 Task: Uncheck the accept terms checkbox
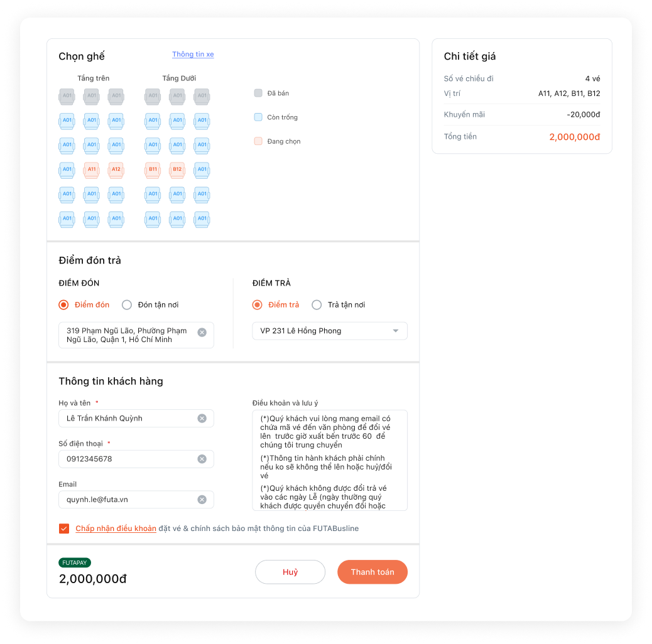pyautogui.click(x=64, y=529)
